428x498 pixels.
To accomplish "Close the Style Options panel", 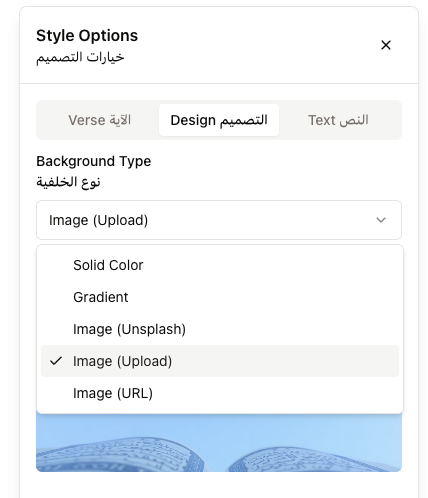I will click(386, 45).
